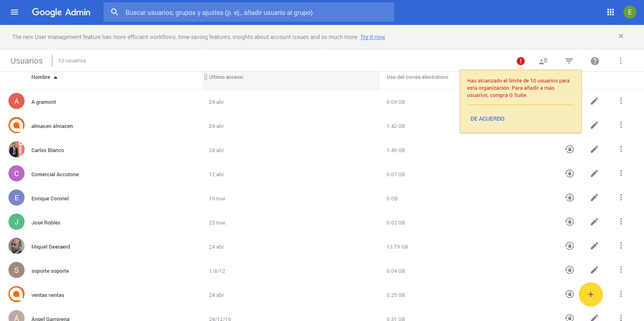Reset password for Carlos Blanco
The width and height of the screenshot is (644, 321).
point(569,149)
